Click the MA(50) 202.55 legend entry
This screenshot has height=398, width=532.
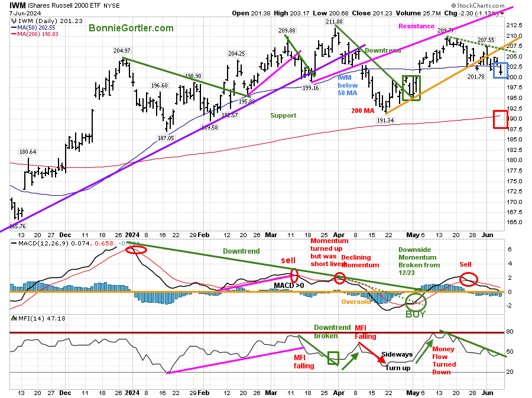(33, 27)
